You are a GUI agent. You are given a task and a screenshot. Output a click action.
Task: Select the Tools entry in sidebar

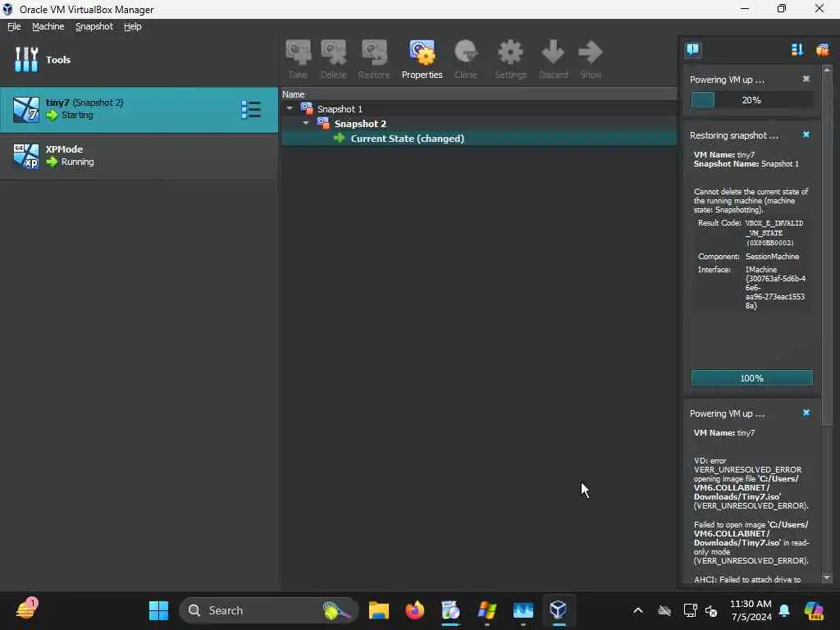click(x=139, y=59)
